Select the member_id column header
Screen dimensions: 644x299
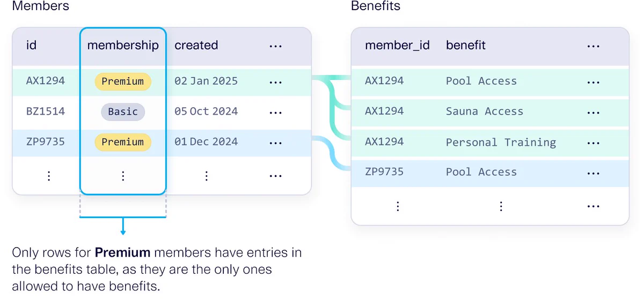coord(397,46)
